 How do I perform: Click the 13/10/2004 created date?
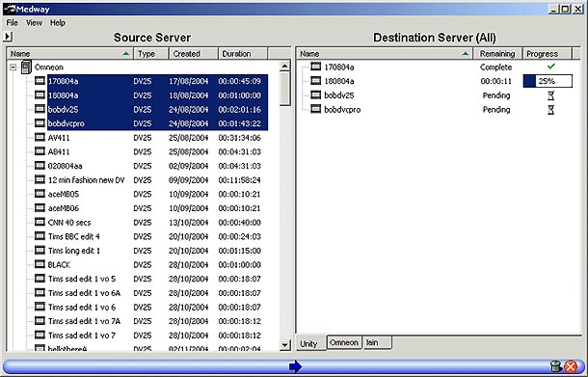tap(188, 223)
